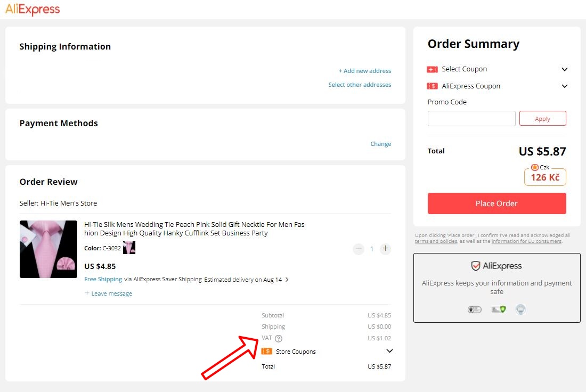Click the C-3032 tie color swatch

coord(128,248)
